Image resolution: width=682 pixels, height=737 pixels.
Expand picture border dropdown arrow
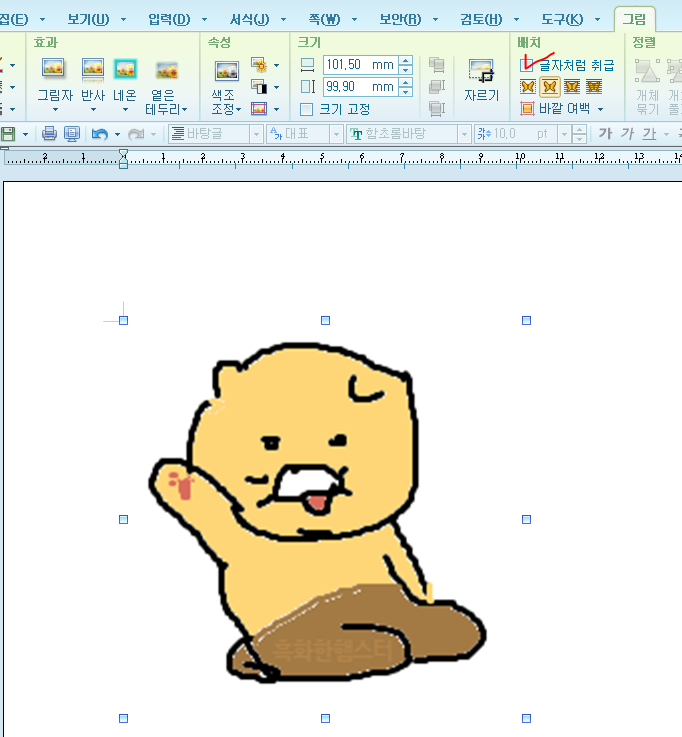pyautogui.click(x=276, y=109)
